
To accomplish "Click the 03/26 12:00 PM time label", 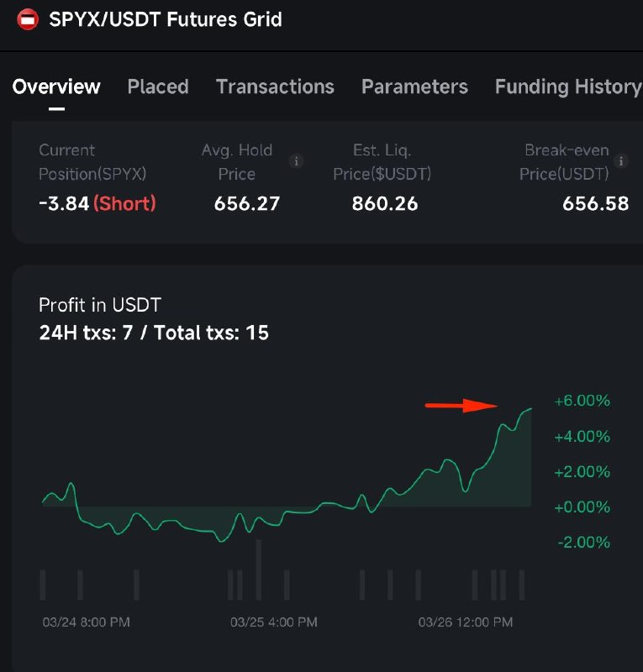I will [x=466, y=622].
